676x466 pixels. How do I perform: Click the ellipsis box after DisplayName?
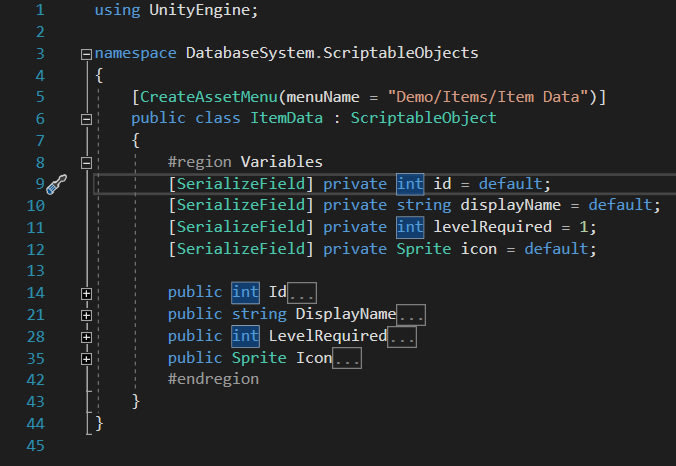click(x=411, y=315)
